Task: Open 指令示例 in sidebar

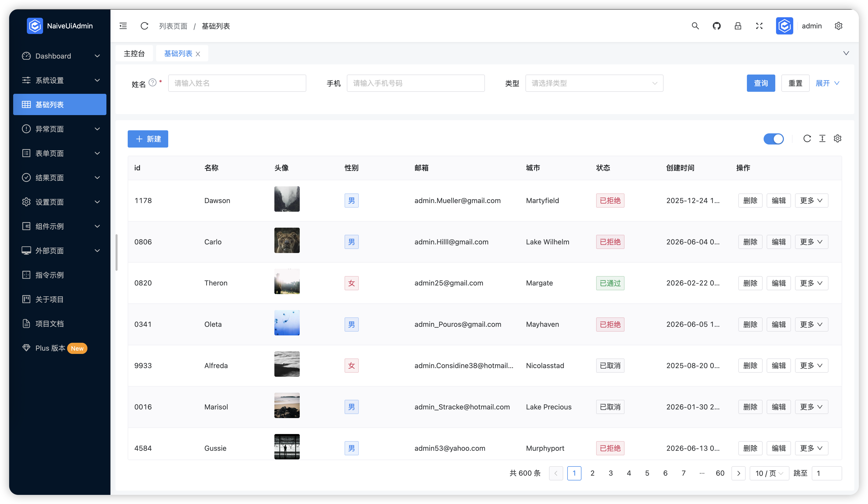Action: (50, 275)
